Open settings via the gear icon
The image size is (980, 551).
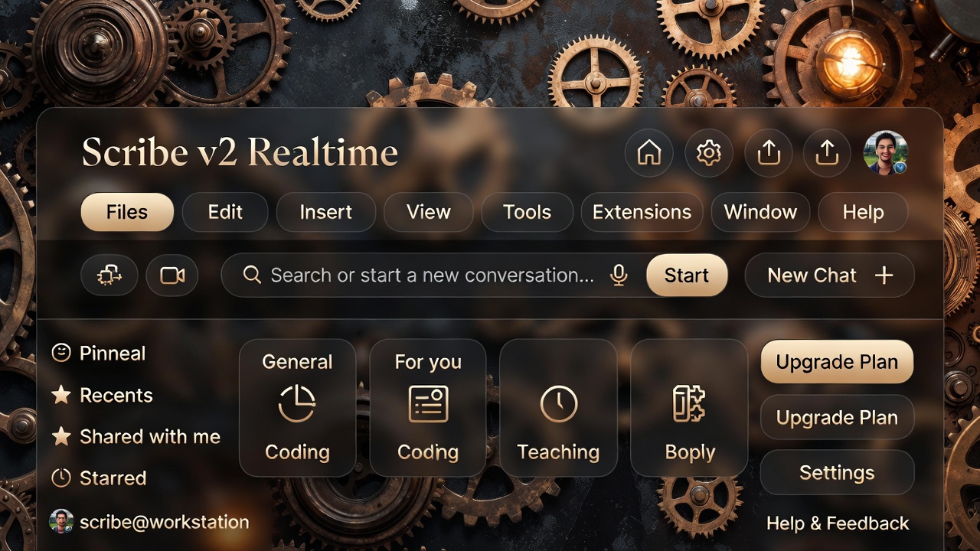coord(708,153)
